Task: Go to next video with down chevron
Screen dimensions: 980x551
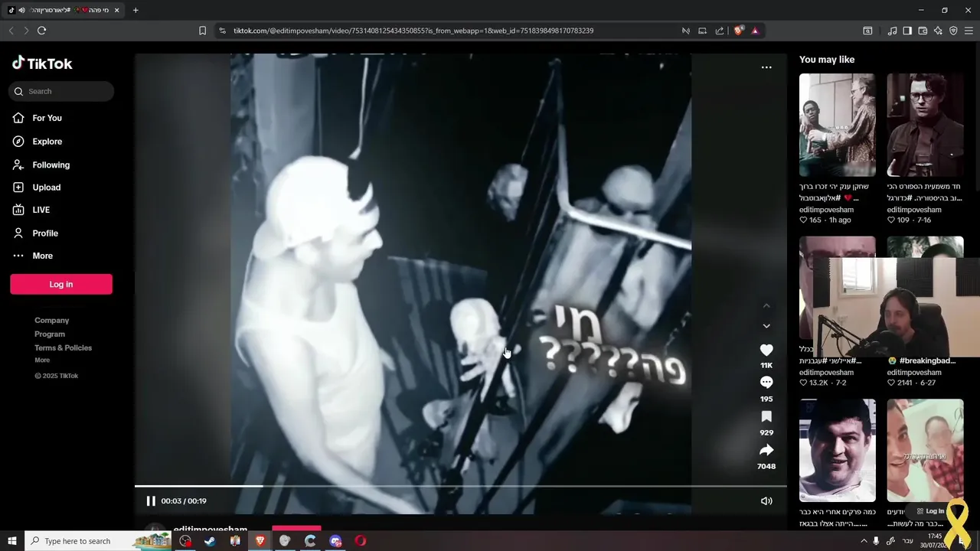Action: point(766,326)
